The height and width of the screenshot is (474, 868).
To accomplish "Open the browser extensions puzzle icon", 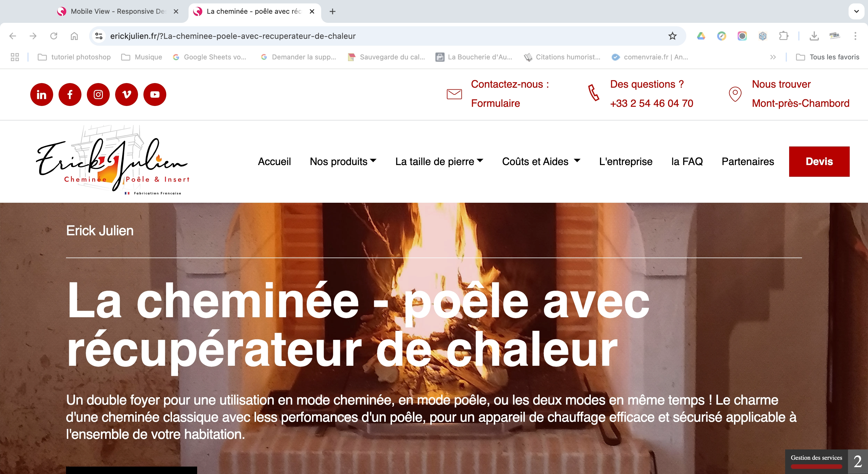I will 783,36.
